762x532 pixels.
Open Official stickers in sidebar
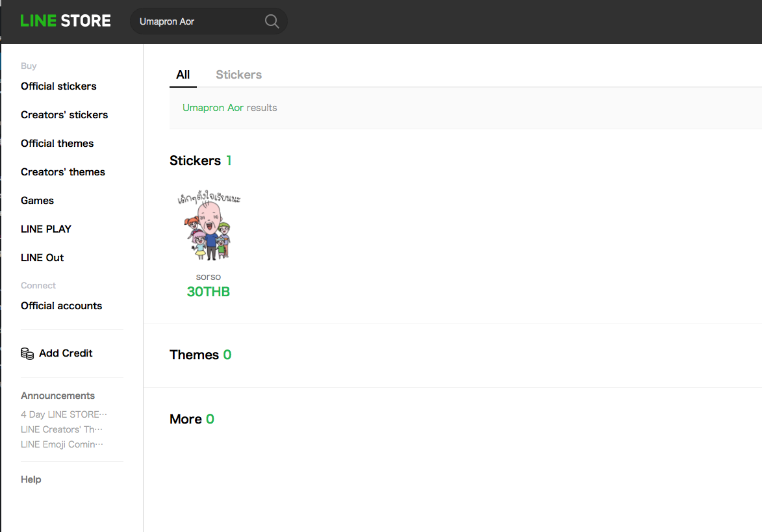pyautogui.click(x=58, y=86)
